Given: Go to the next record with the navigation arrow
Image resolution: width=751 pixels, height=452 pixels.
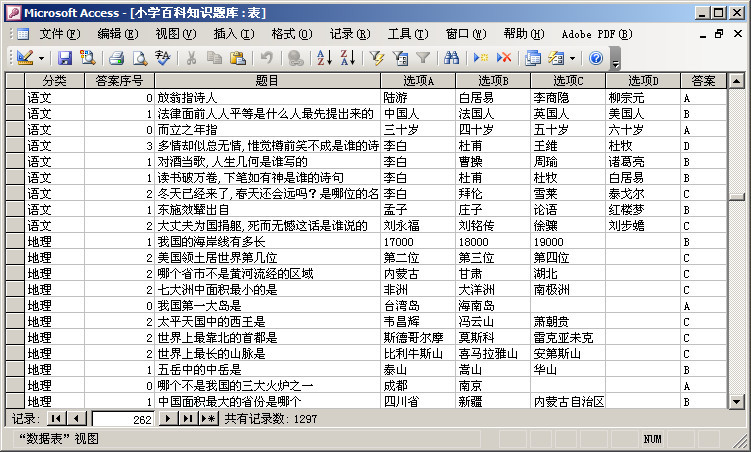Looking at the screenshot, I should coord(168,419).
